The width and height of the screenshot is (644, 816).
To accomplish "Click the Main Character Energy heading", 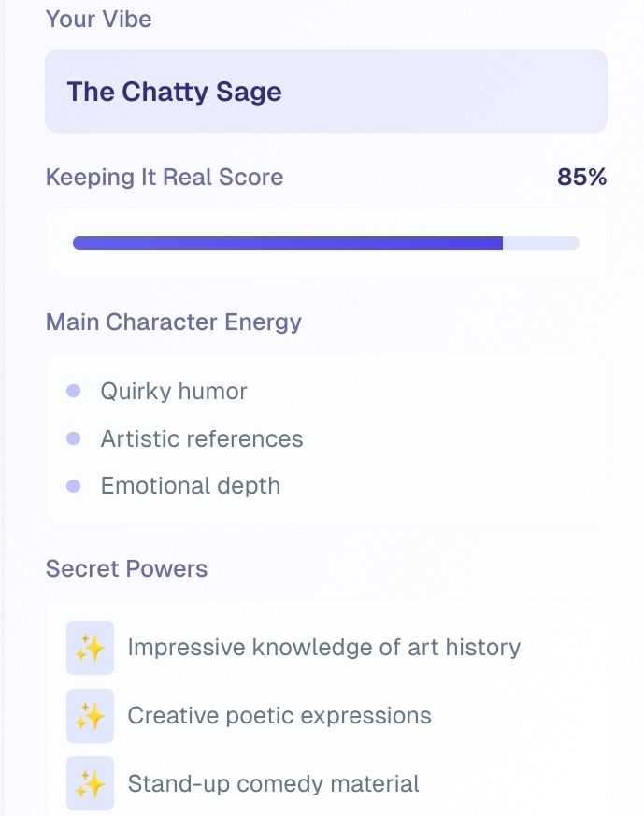I will (x=174, y=322).
